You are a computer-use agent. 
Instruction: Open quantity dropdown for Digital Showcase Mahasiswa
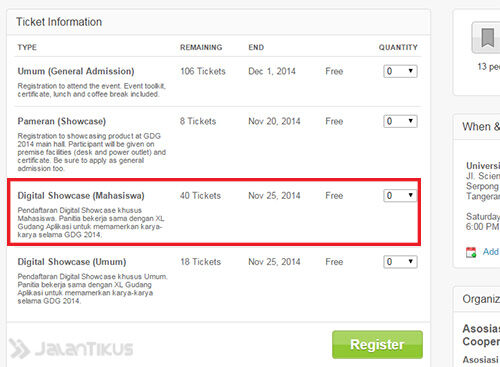pos(400,195)
